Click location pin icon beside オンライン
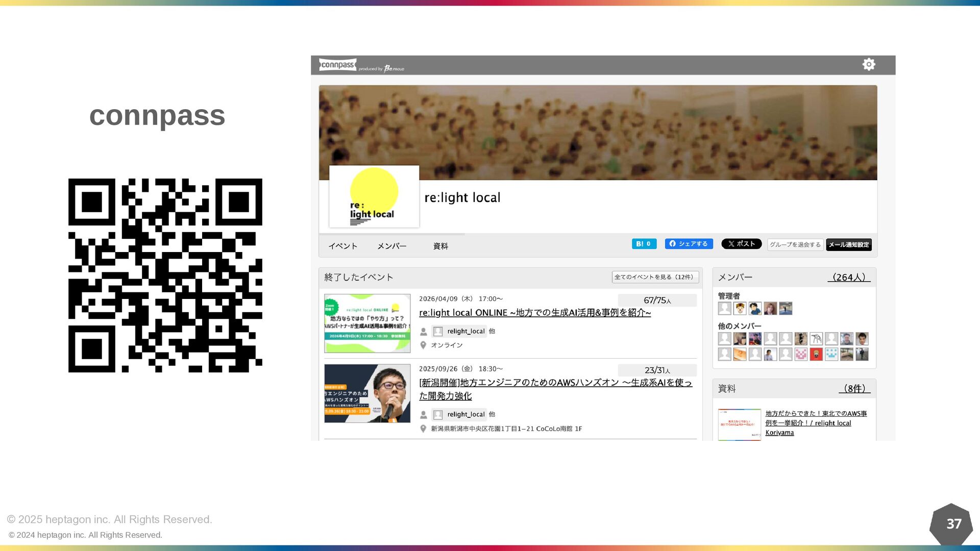Image resolution: width=980 pixels, height=551 pixels. (423, 345)
